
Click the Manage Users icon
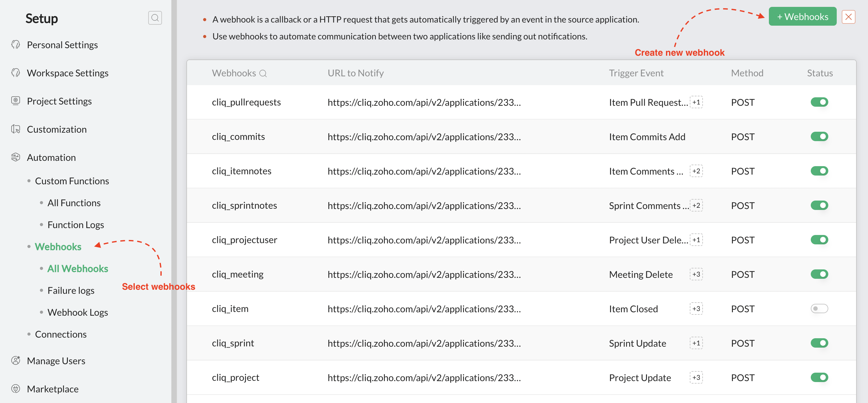click(16, 360)
